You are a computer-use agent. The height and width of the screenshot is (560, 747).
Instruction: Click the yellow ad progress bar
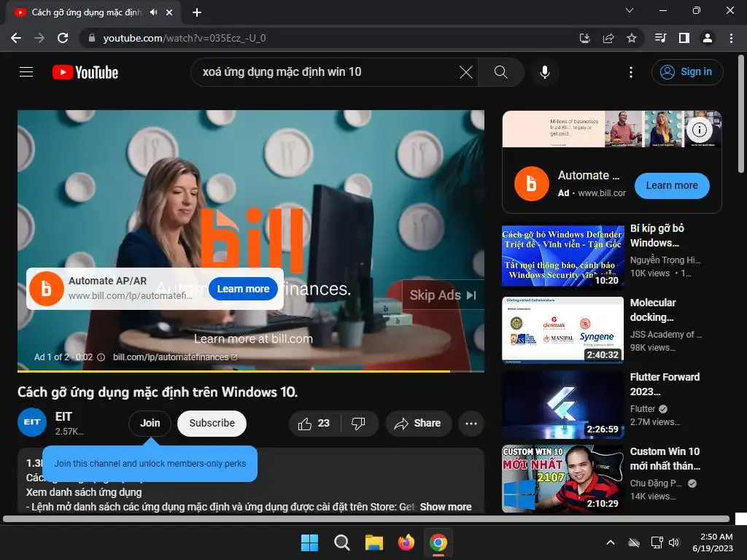(251, 371)
